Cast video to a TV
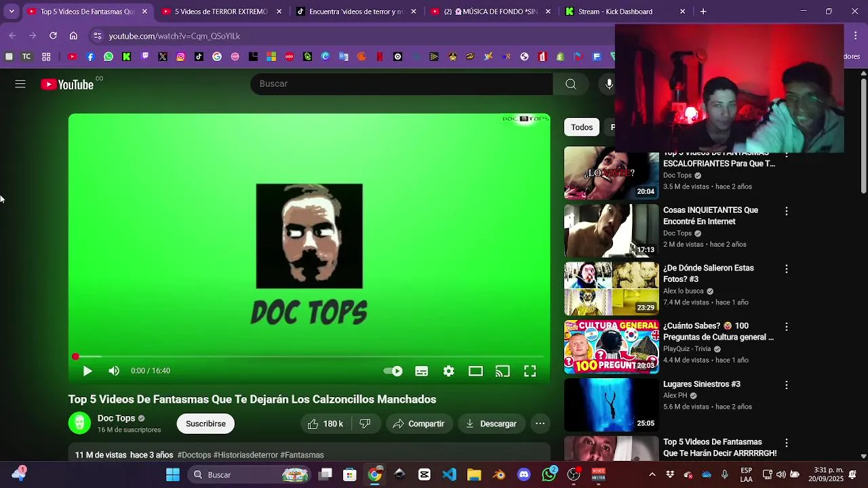 tap(502, 371)
